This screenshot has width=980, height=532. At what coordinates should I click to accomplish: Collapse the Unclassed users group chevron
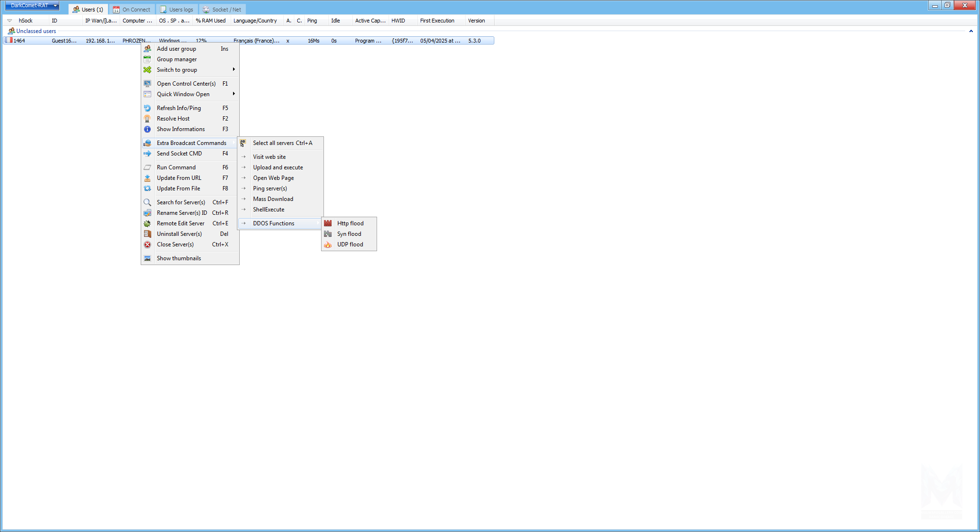coord(971,31)
